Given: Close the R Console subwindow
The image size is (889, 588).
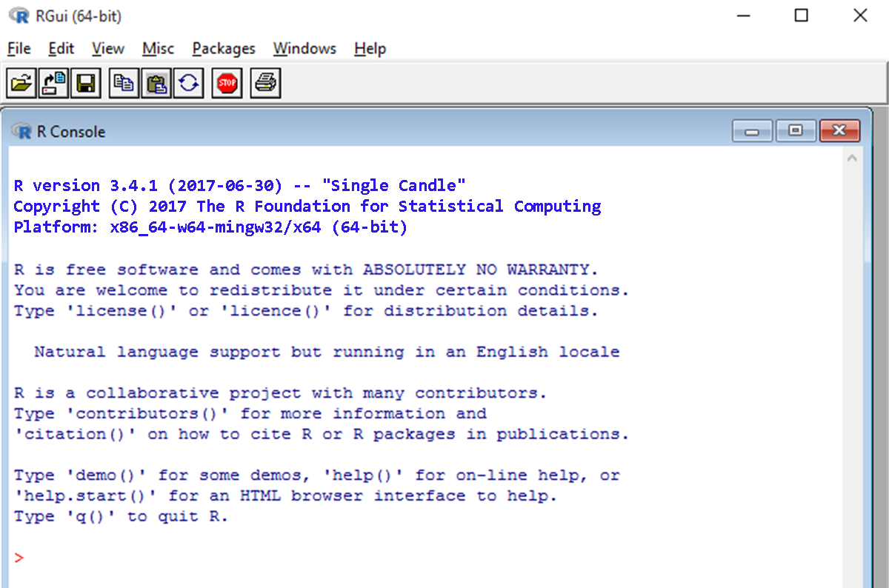Looking at the screenshot, I should pos(839,131).
